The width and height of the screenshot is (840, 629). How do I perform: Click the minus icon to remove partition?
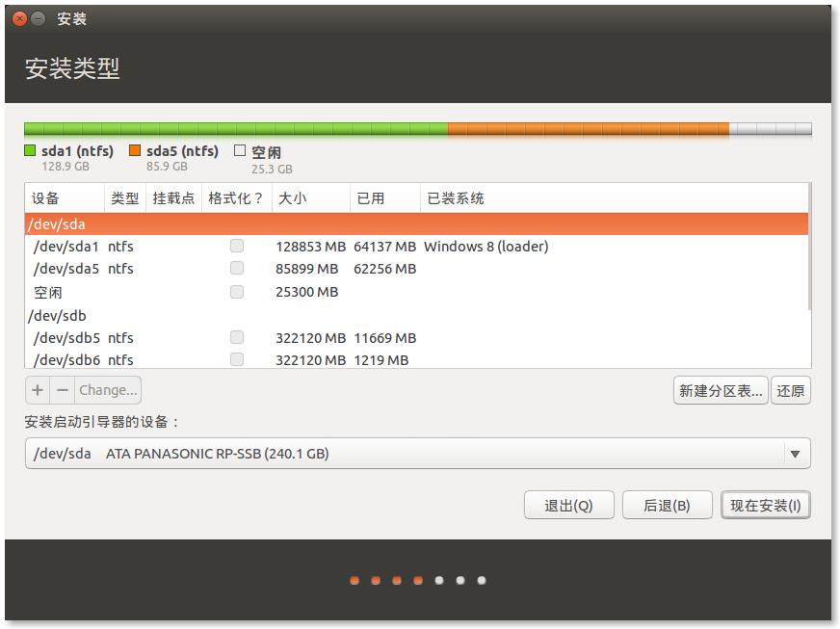(x=63, y=390)
